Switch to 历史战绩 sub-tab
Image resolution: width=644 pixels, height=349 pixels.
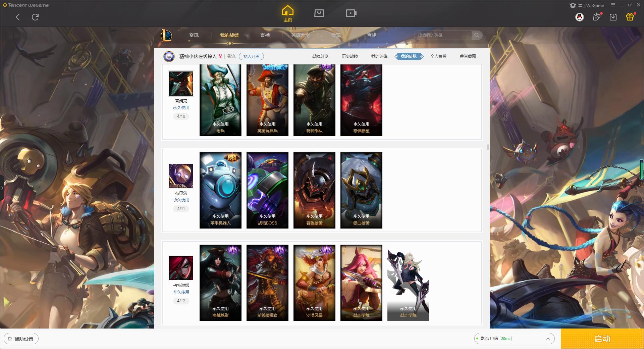coord(350,56)
